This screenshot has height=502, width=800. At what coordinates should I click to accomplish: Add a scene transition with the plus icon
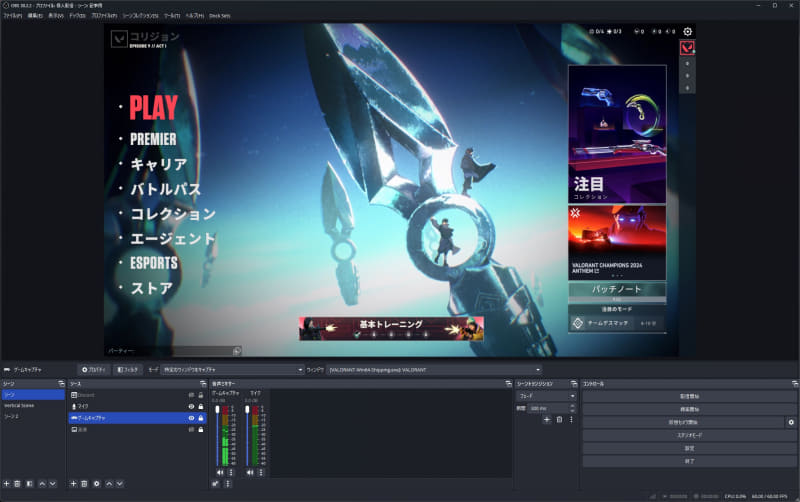547,419
